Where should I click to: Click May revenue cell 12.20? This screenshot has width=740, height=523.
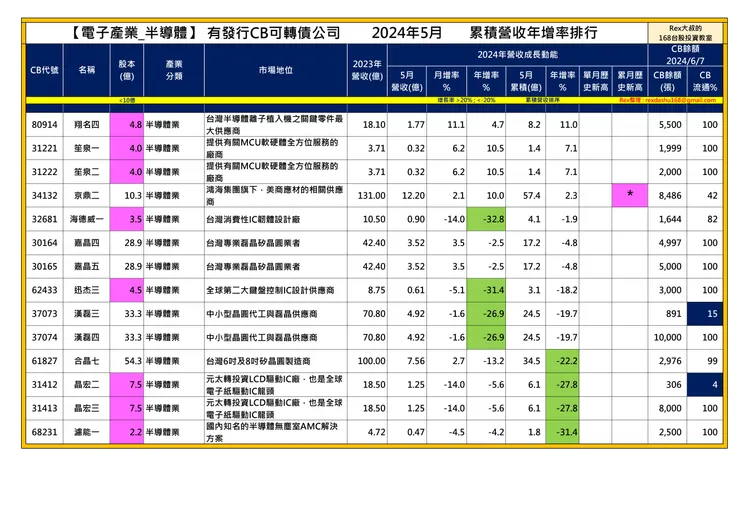point(407,195)
